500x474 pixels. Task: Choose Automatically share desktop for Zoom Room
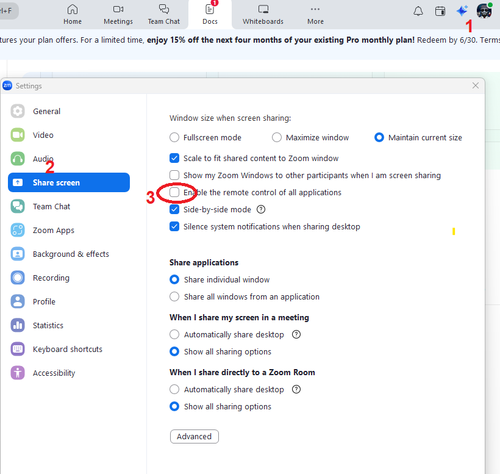pyautogui.click(x=174, y=389)
